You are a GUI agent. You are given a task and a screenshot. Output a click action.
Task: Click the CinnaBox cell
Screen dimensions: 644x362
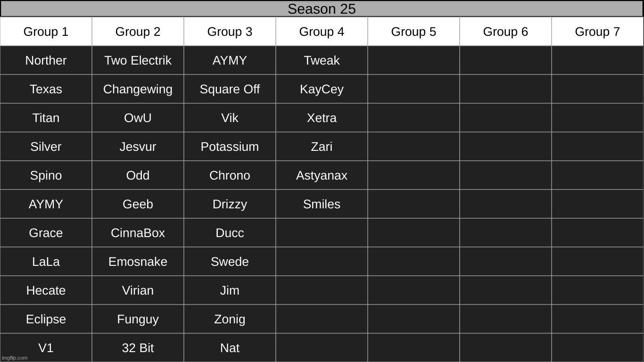pyautogui.click(x=138, y=233)
